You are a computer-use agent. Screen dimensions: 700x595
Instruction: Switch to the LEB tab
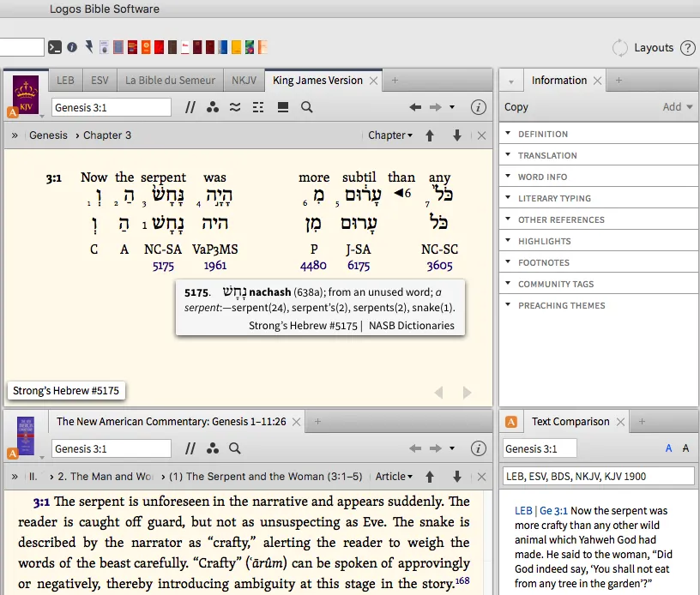[65, 81]
